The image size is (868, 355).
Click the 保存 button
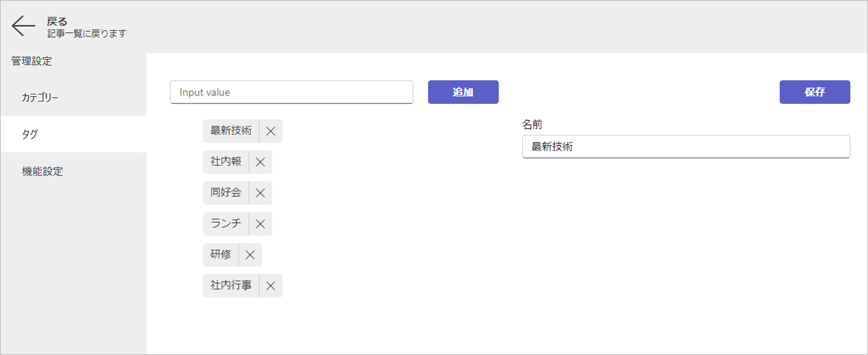814,92
